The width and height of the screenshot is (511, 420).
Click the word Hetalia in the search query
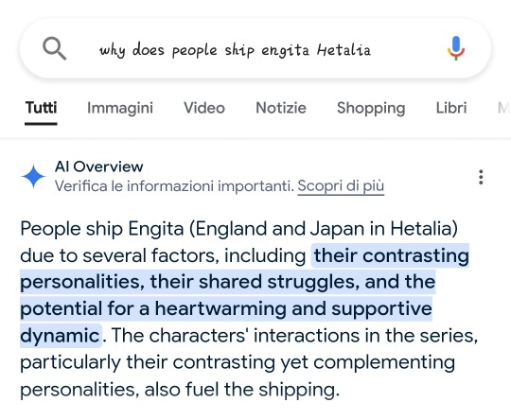(344, 50)
